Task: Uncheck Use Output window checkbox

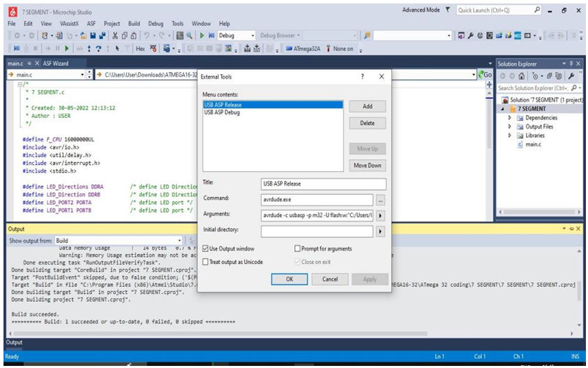Action: pyautogui.click(x=206, y=249)
